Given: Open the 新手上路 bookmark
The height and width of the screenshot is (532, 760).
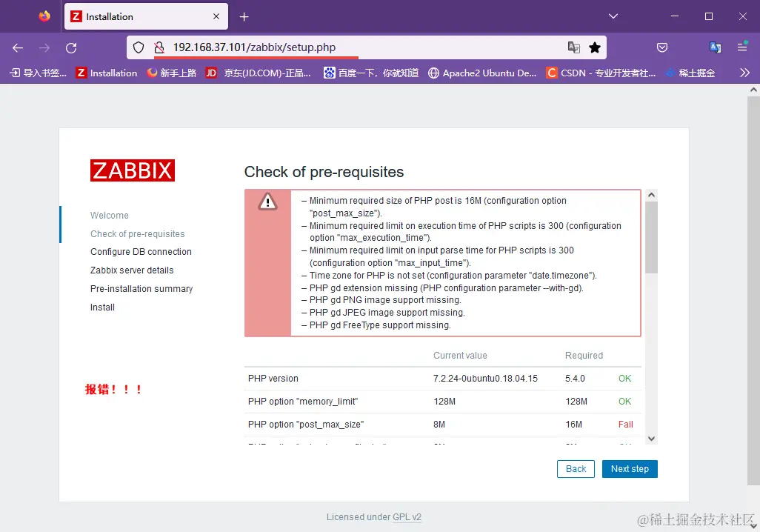Looking at the screenshot, I should (172, 73).
